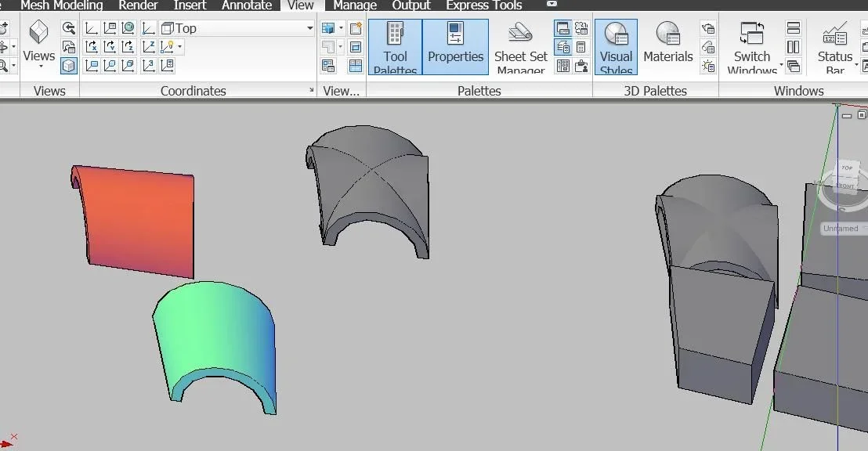Toggle the highlighted cube icon under Named Views
The height and width of the screenshot is (451, 868).
(69, 66)
